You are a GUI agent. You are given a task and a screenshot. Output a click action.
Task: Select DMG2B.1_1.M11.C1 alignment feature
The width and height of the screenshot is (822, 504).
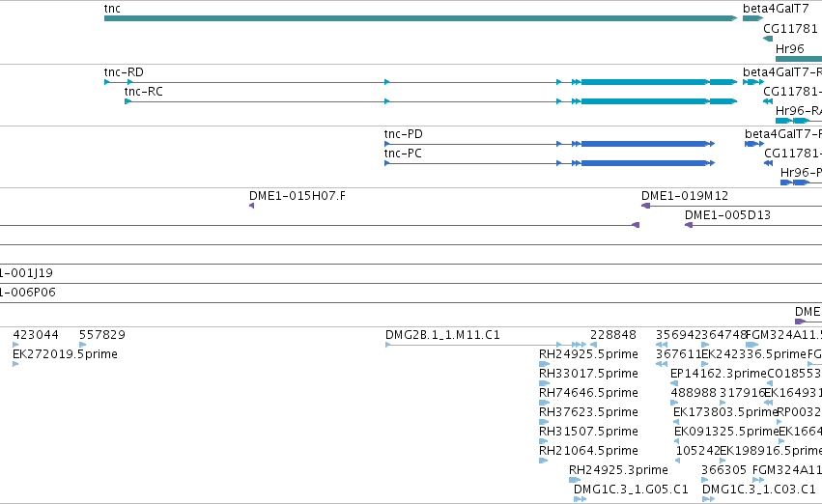486,345
